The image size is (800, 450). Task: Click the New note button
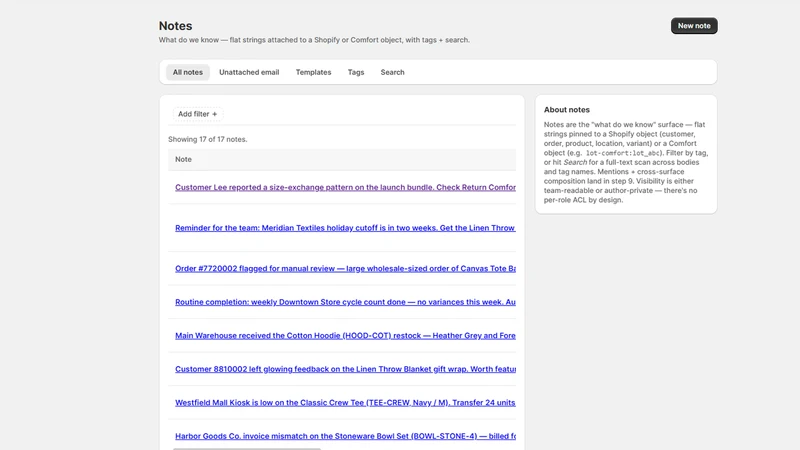pos(694,26)
